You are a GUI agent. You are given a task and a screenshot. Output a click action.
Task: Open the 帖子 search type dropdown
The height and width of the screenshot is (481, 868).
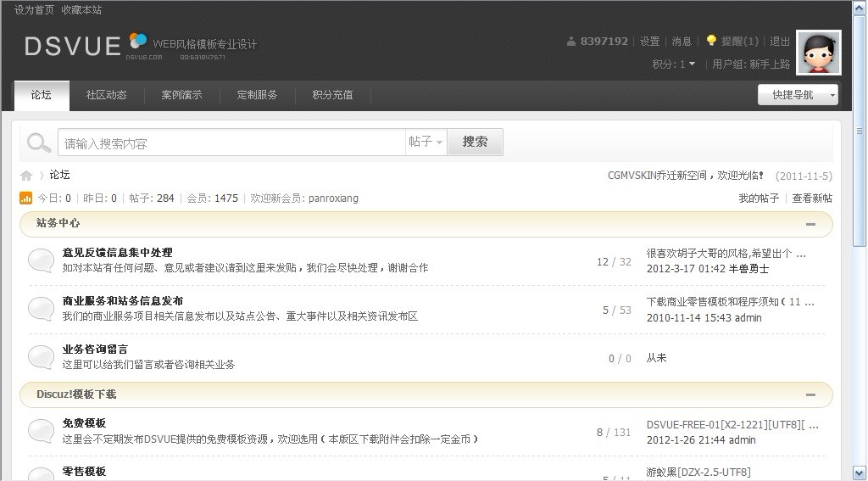coord(426,142)
